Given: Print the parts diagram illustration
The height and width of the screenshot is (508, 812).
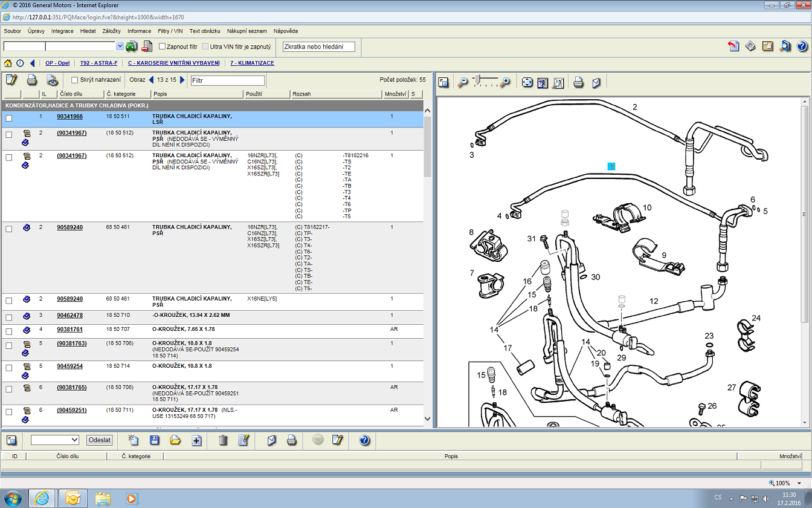Looking at the screenshot, I should click(x=578, y=82).
